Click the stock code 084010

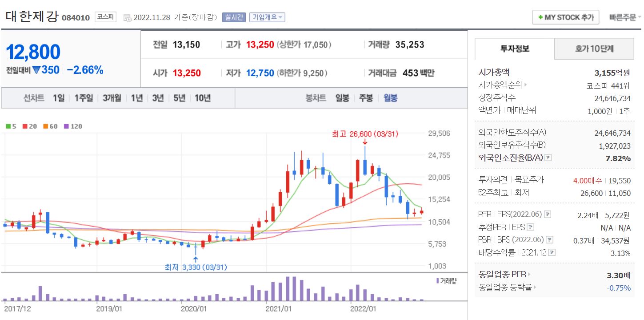pos(76,18)
